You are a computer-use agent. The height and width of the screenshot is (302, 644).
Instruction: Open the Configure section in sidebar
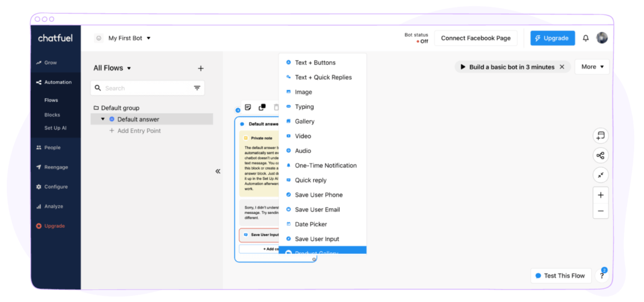pos(55,187)
